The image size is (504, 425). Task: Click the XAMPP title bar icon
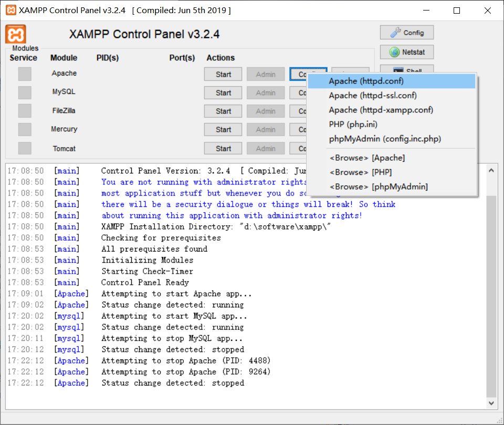(11, 11)
